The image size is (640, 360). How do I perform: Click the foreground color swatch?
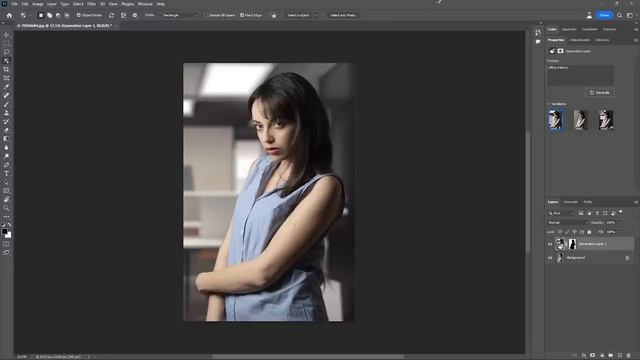tap(4, 231)
